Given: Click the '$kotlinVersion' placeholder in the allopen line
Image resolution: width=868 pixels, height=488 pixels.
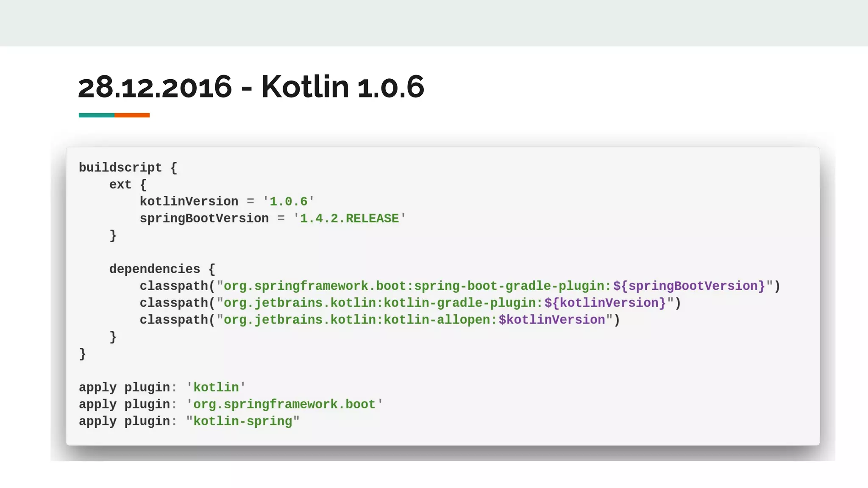Looking at the screenshot, I should [552, 320].
